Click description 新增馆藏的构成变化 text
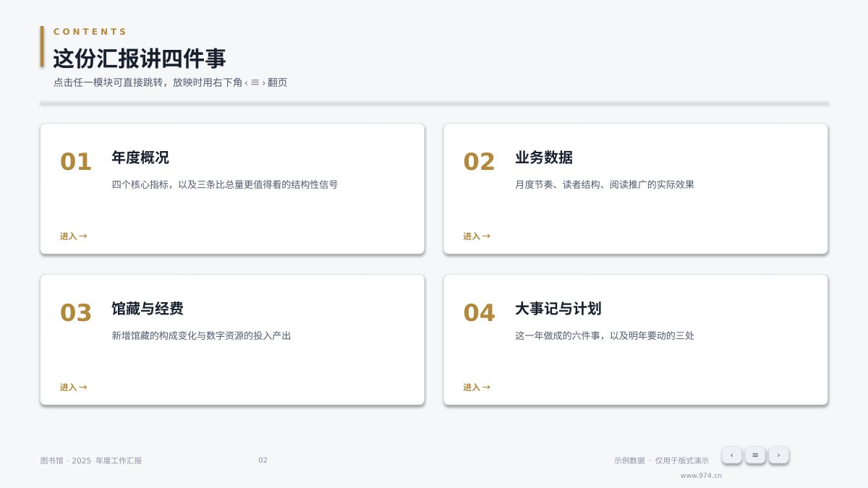 [201, 335]
